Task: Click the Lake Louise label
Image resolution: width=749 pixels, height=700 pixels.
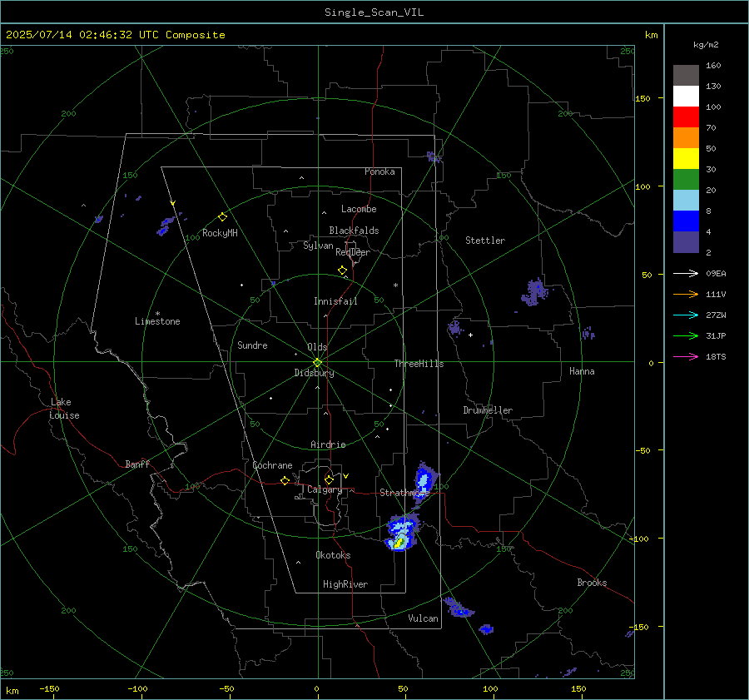Action: click(64, 409)
